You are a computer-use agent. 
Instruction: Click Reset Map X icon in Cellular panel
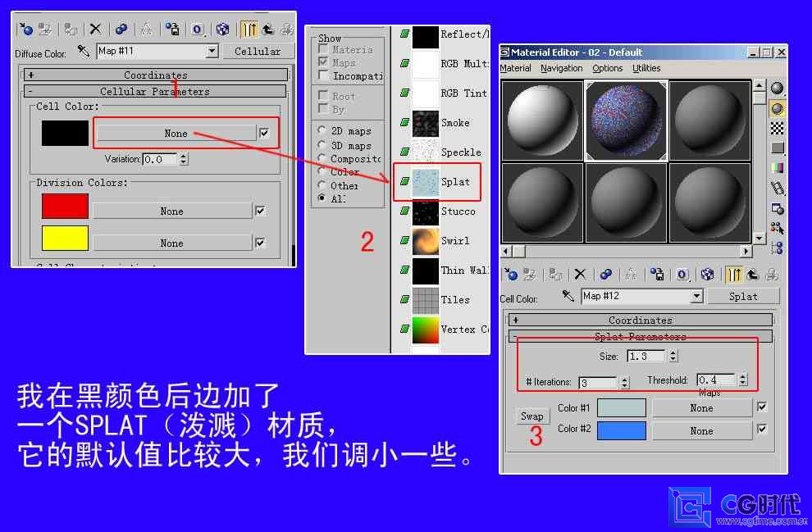[x=95, y=29]
